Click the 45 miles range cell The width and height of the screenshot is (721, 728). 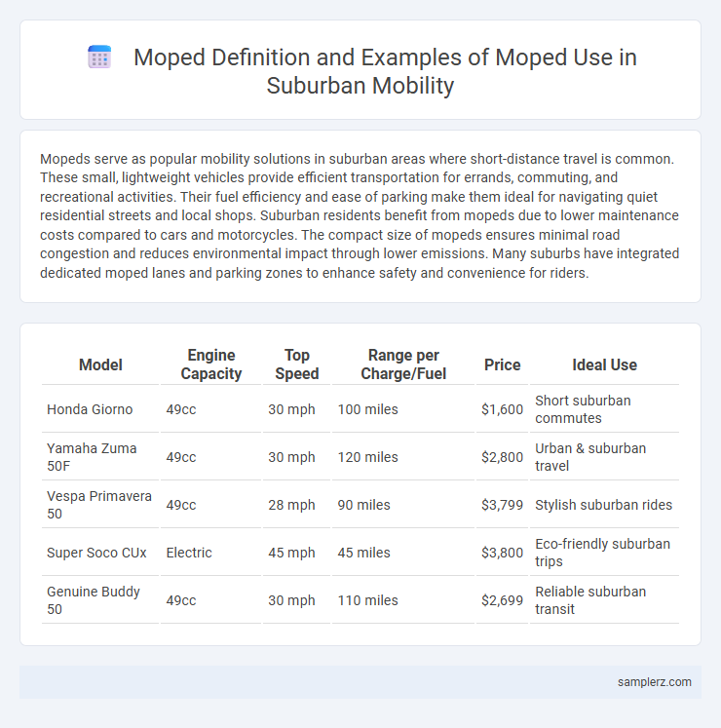(x=403, y=553)
